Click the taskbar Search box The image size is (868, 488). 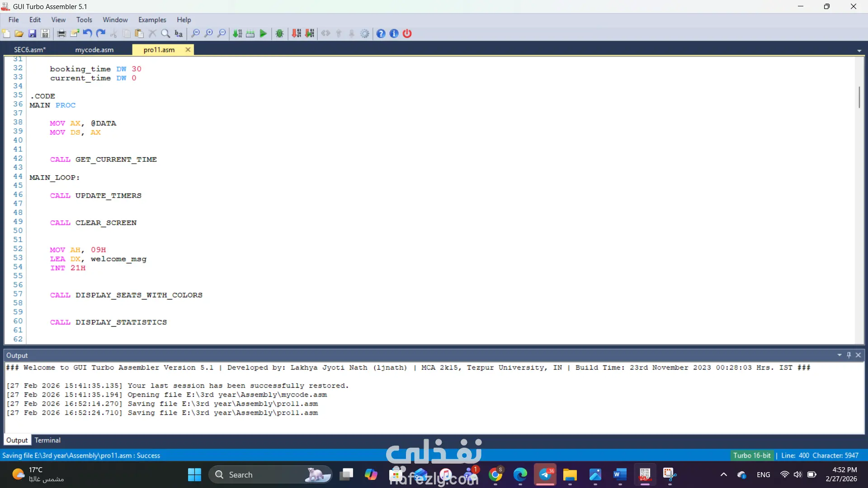(270, 474)
